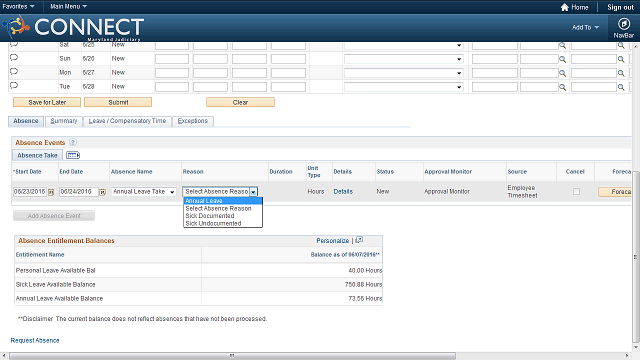Open the Exceptions tab
The image size is (640, 360).
tap(193, 121)
